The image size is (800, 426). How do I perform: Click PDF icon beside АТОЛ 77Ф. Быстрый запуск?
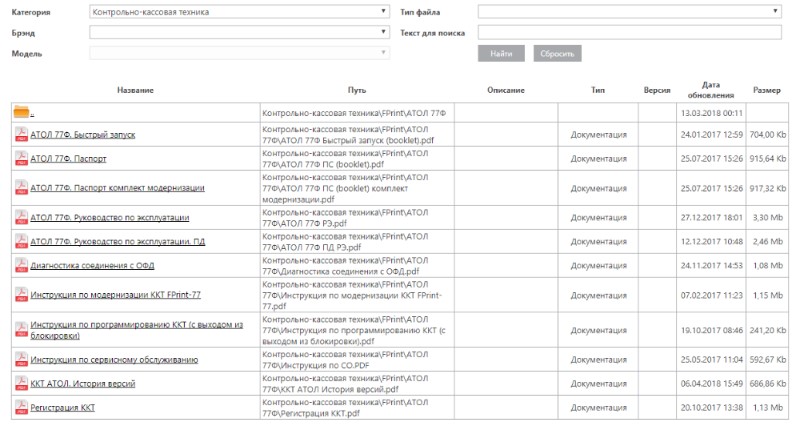coord(20,134)
